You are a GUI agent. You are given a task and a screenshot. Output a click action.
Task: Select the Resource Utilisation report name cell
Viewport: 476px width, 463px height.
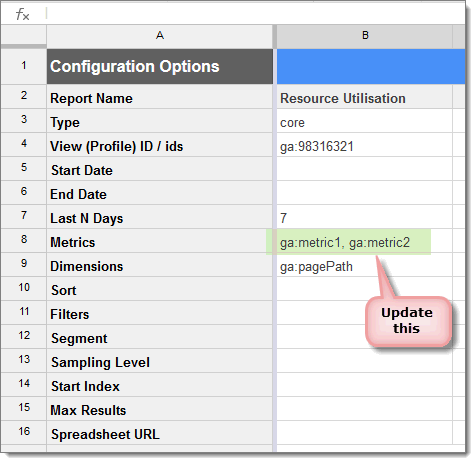tap(365, 99)
